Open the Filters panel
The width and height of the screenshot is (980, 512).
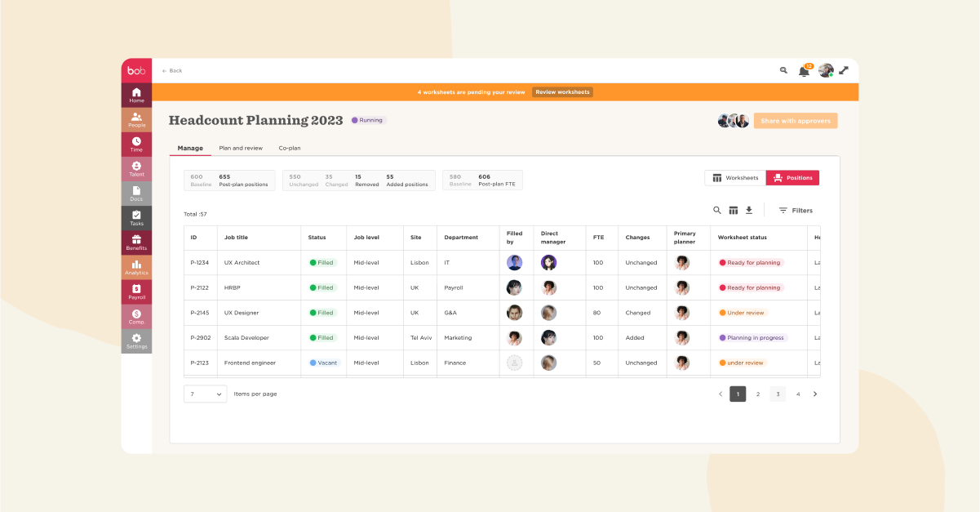[796, 210]
